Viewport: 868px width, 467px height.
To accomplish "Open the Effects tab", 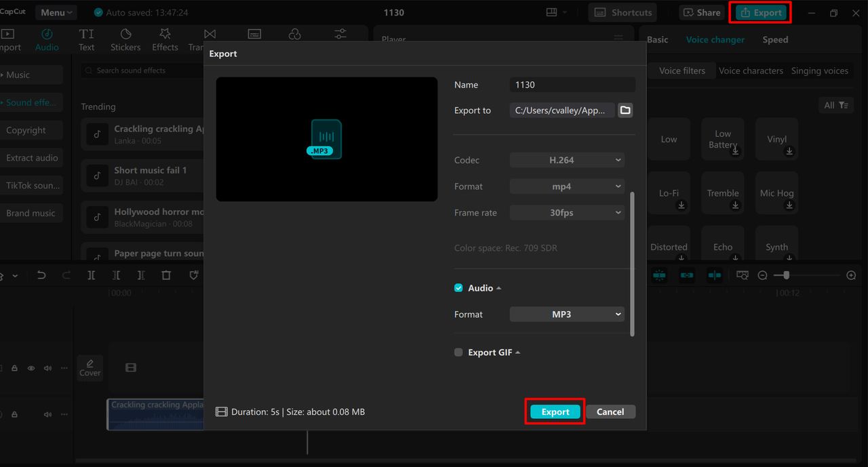I will [x=165, y=40].
